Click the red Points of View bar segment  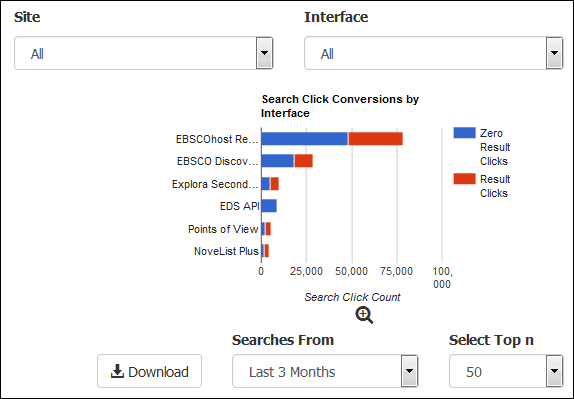[268, 229]
